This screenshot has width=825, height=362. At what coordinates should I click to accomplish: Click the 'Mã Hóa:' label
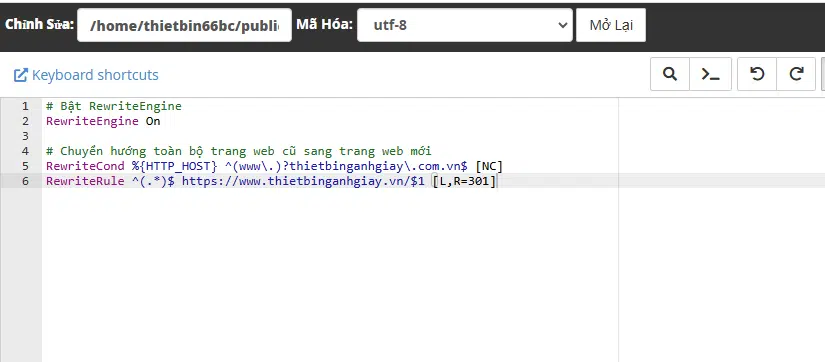[x=324, y=25]
